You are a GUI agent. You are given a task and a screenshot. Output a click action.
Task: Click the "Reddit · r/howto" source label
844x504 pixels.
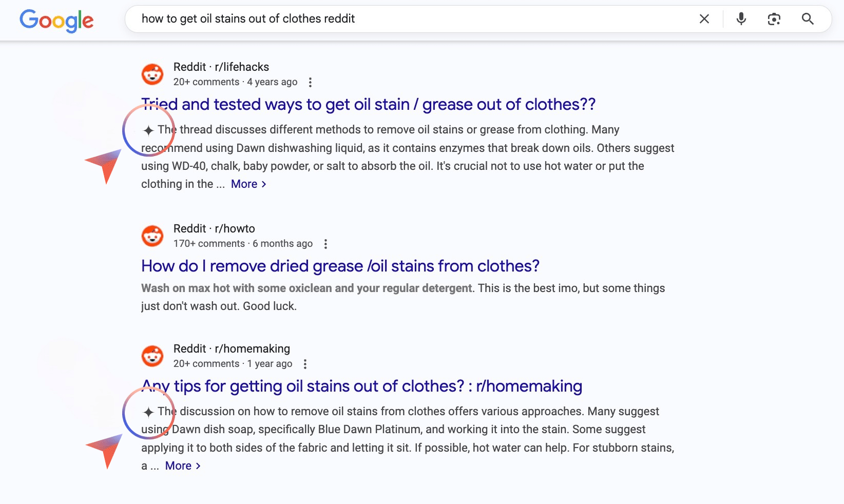214,228
